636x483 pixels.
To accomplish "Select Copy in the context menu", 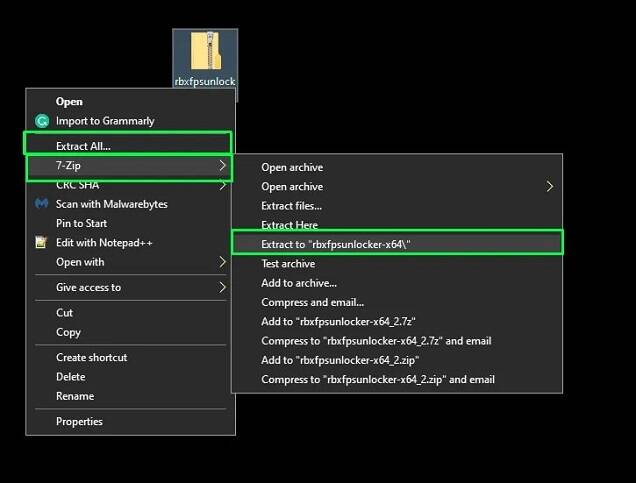I will [130, 332].
